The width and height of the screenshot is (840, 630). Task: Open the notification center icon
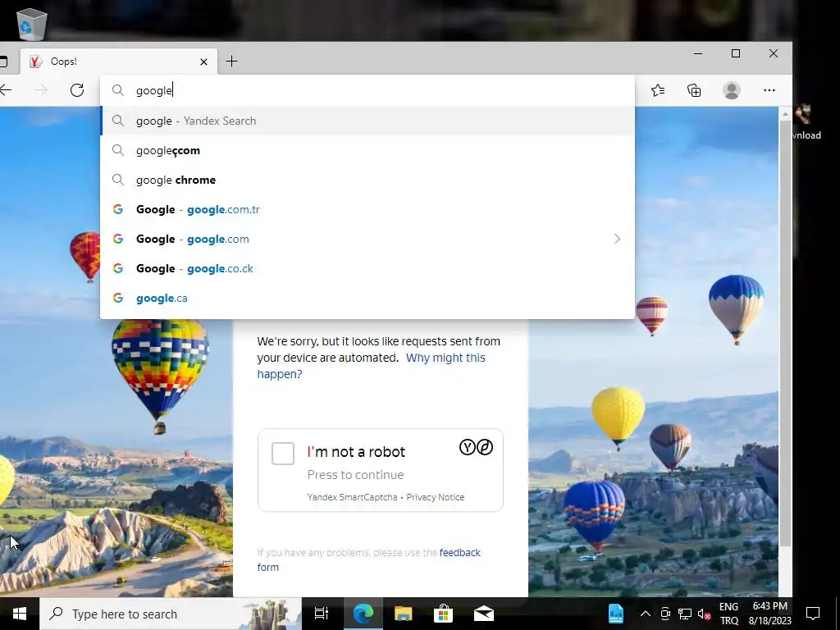click(x=813, y=614)
